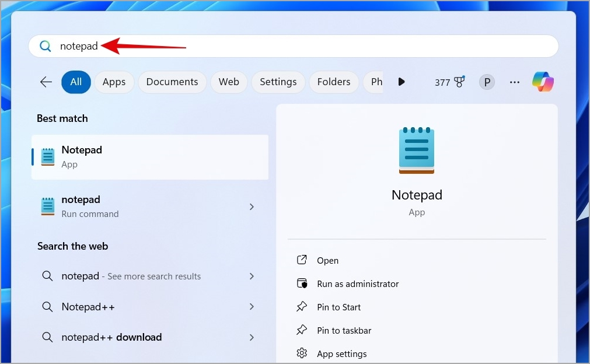Switch to the Apps filter tab
Viewport: 590px width, 364px height.
coord(114,82)
